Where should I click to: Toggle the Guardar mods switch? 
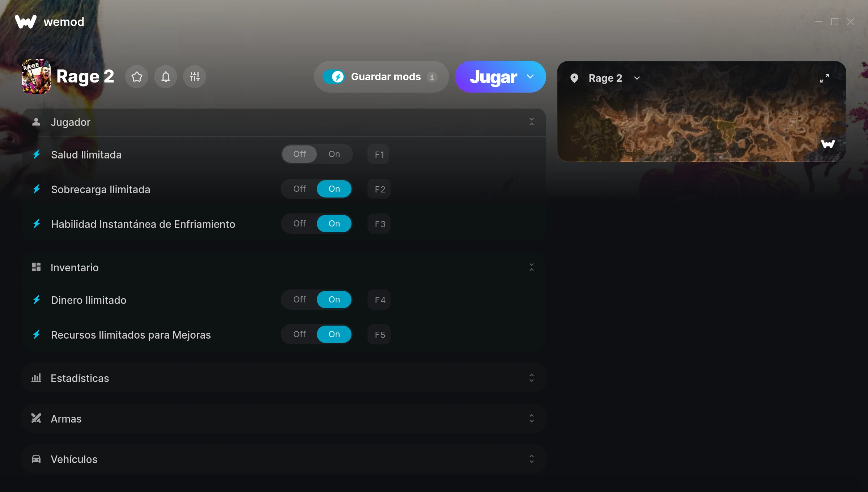[333, 77]
